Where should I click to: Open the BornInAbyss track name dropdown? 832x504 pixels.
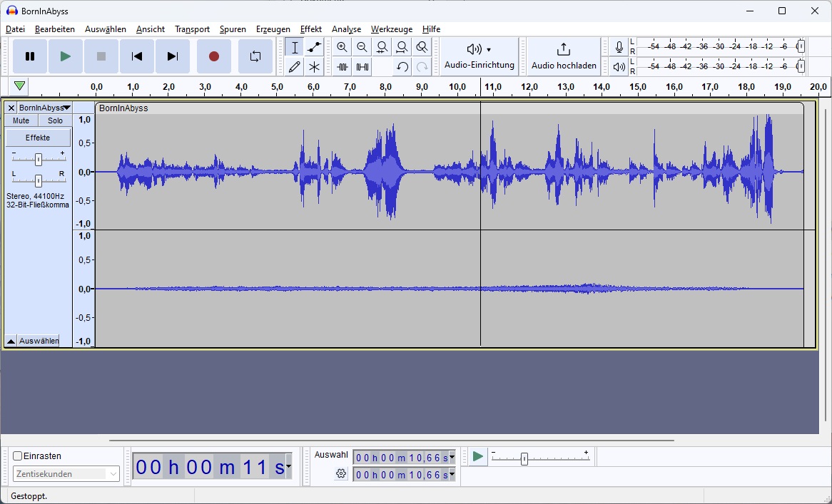pos(44,108)
